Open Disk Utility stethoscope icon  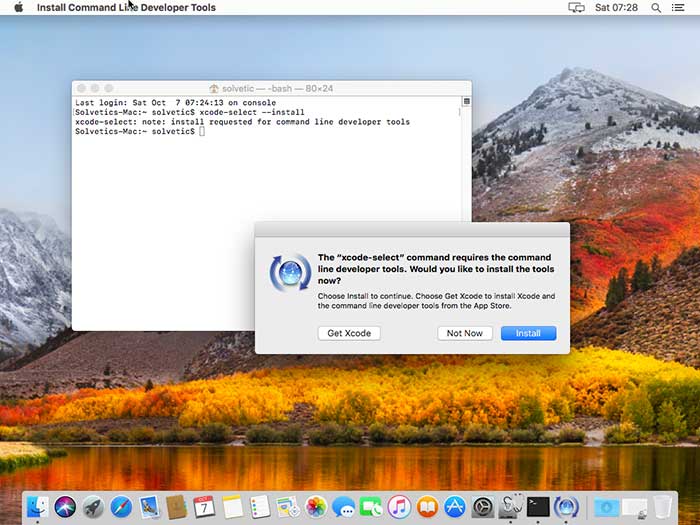point(510,507)
